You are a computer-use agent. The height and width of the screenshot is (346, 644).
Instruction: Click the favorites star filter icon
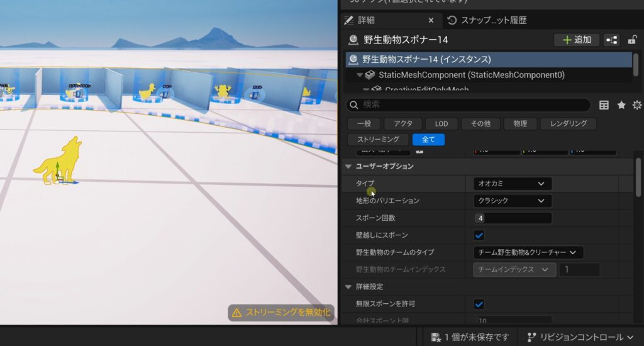(621, 105)
